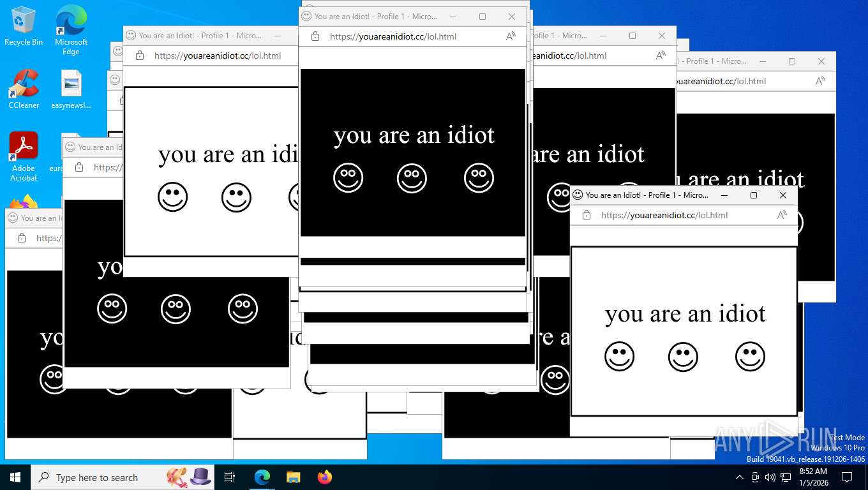Maximize the top-center front window
Image resolution: width=868 pixels, height=490 pixels.
click(x=483, y=17)
